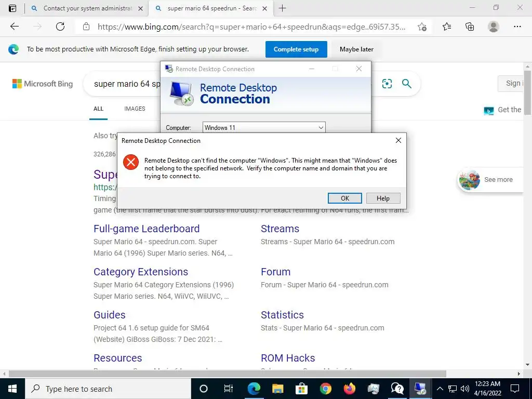Open the Statistics link
The width and height of the screenshot is (532, 399).
point(282,315)
